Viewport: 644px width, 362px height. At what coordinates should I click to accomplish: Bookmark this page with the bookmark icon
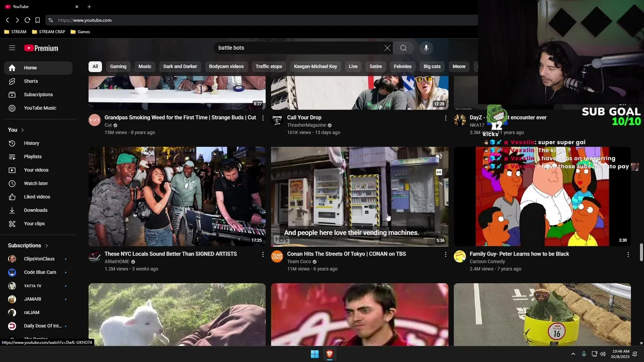click(x=37, y=20)
